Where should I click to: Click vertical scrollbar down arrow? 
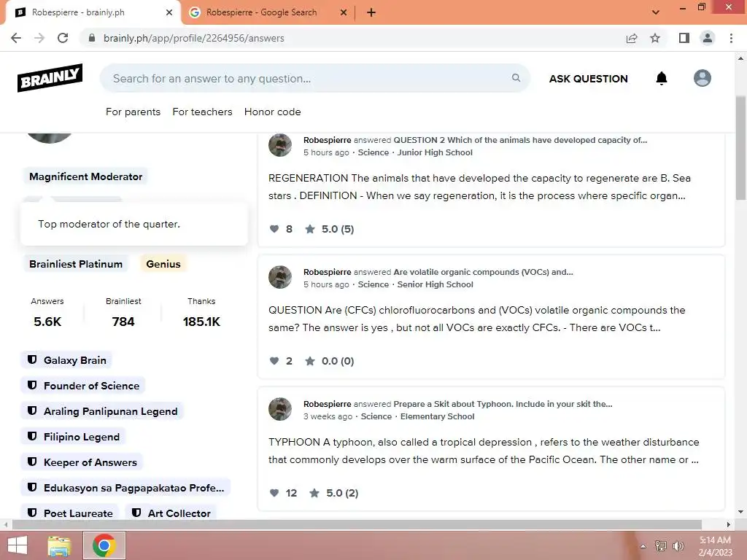741,512
